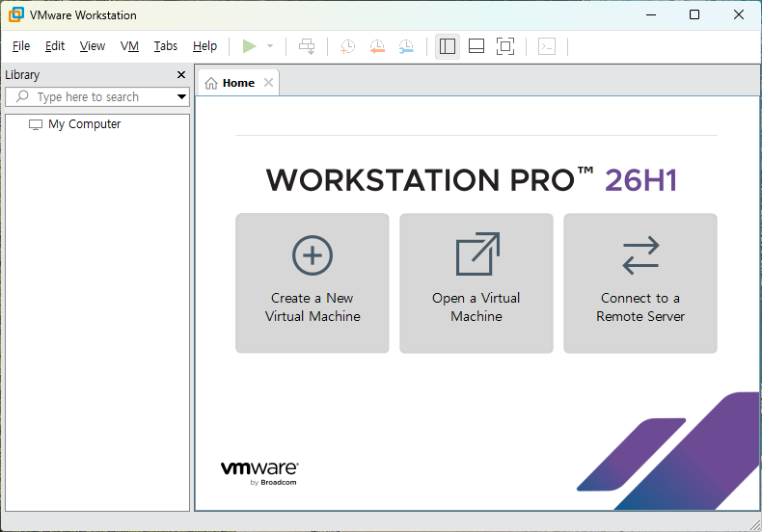Image resolution: width=762 pixels, height=532 pixels.
Task: Click Open a Virtual Machine tile
Action: [476, 283]
